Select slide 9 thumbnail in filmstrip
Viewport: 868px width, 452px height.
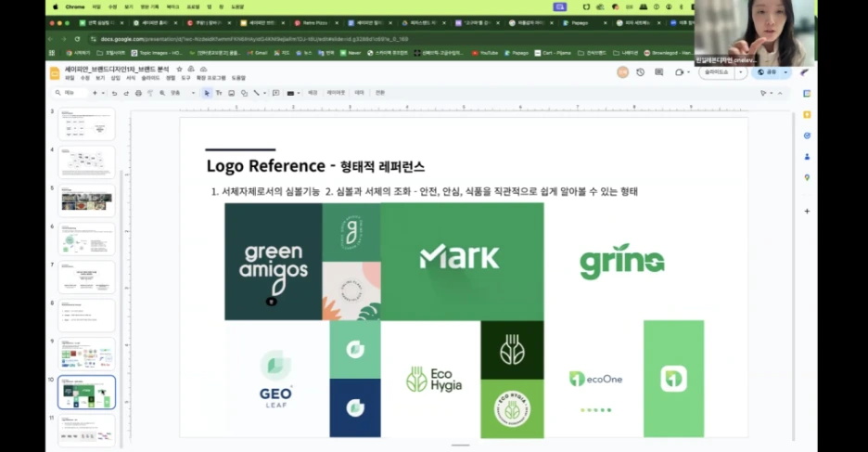[x=86, y=354]
